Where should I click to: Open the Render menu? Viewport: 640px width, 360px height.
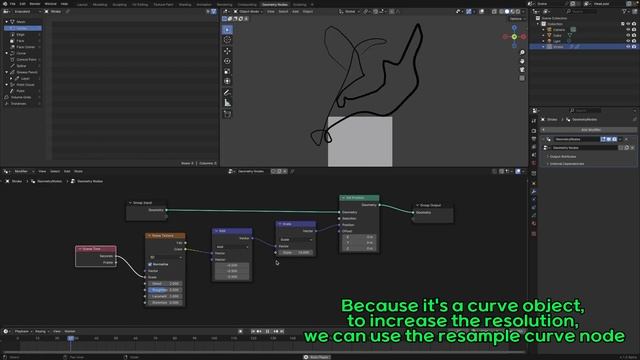click(35, 4)
